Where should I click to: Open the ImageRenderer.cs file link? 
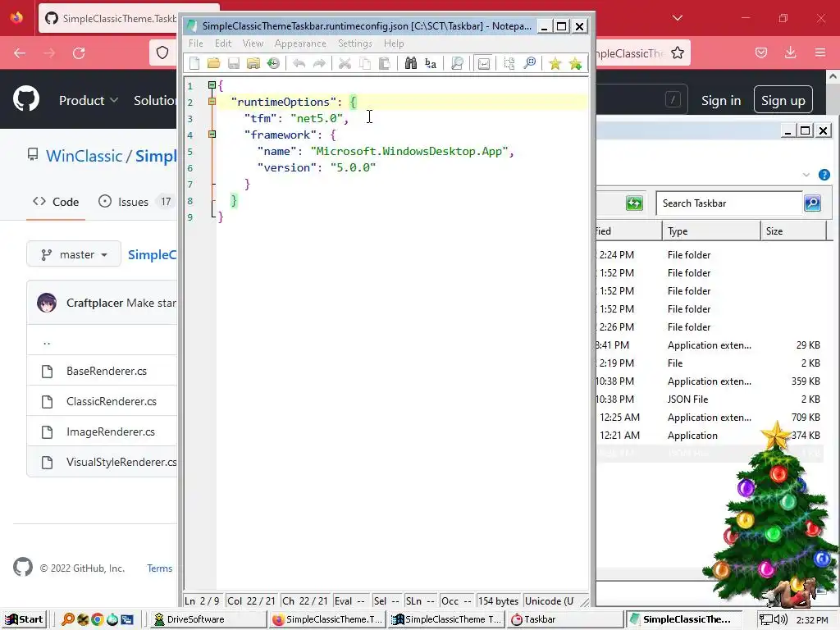click(111, 431)
